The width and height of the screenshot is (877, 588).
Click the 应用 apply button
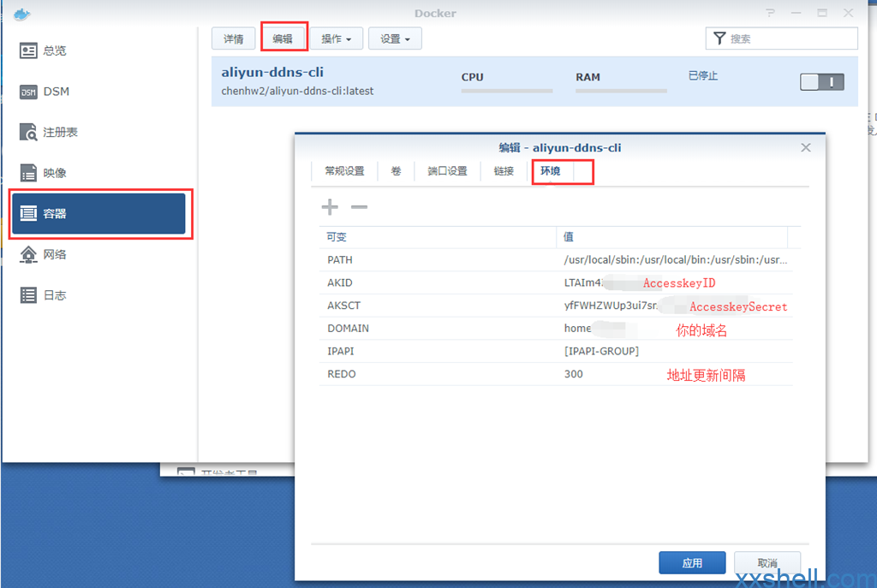(692, 563)
